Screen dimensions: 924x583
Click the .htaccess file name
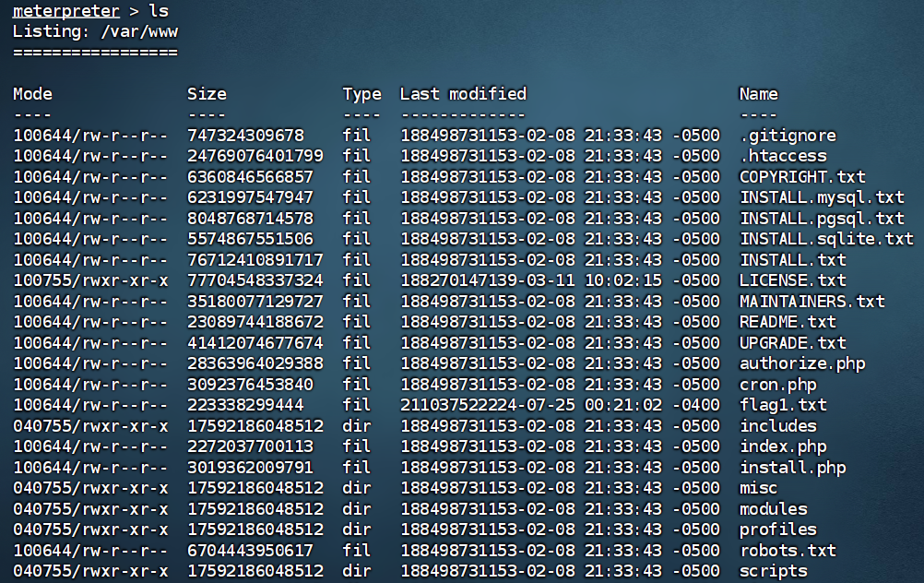coord(783,156)
